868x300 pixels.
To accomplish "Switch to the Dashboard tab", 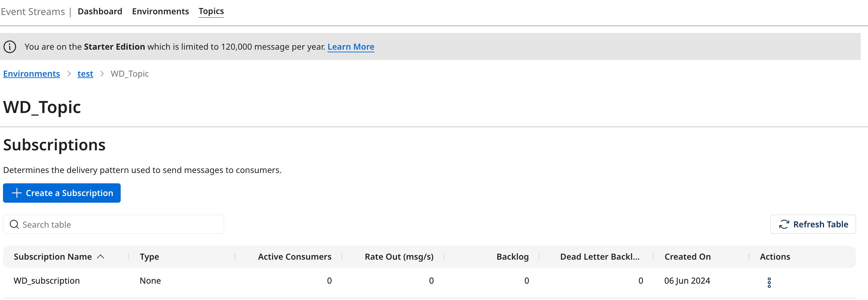I will coord(100,11).
